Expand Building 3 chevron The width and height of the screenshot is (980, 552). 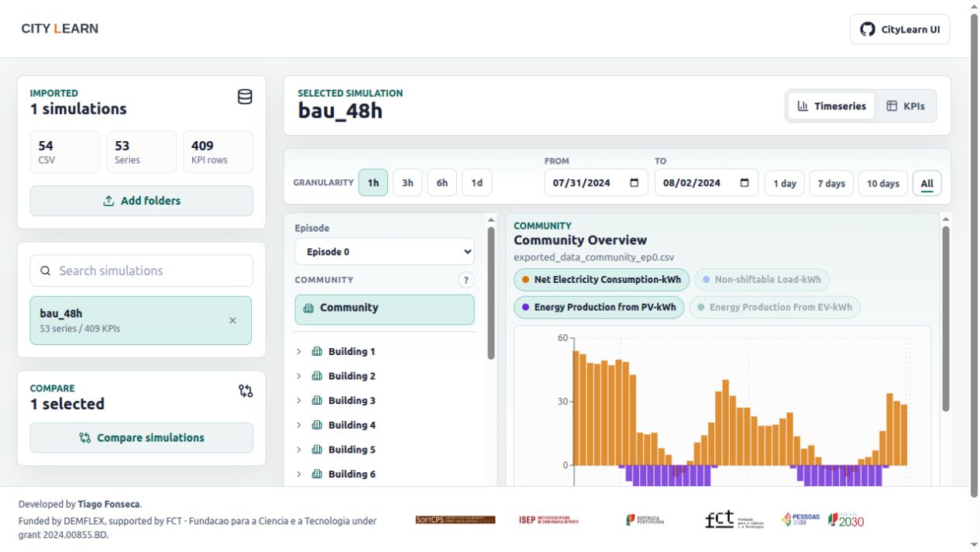pos(299,401)
